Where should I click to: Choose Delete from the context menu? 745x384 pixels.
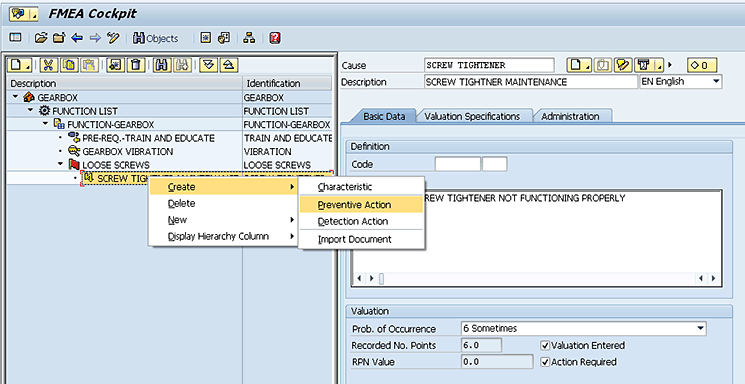(x=223, y=203)
